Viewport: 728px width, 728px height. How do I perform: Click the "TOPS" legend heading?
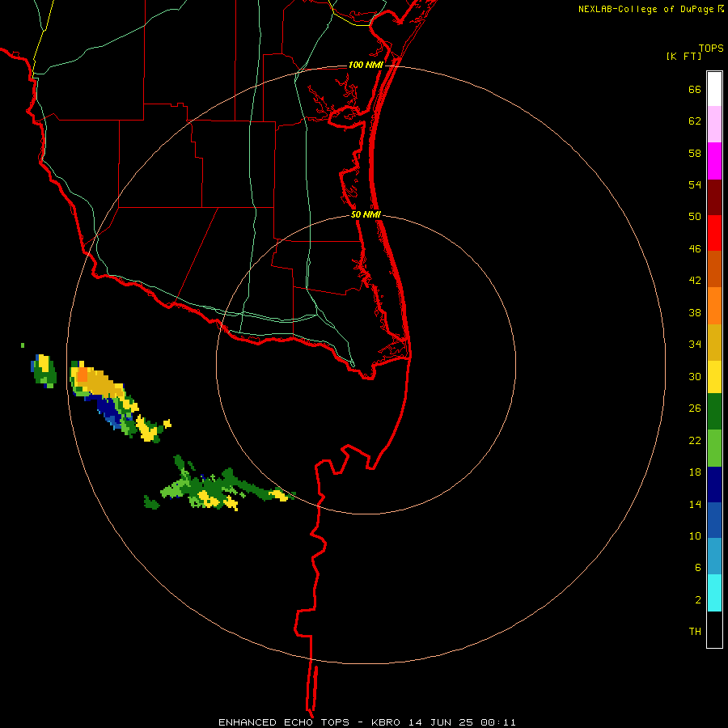pyautogui.click(x=711, y=48)
